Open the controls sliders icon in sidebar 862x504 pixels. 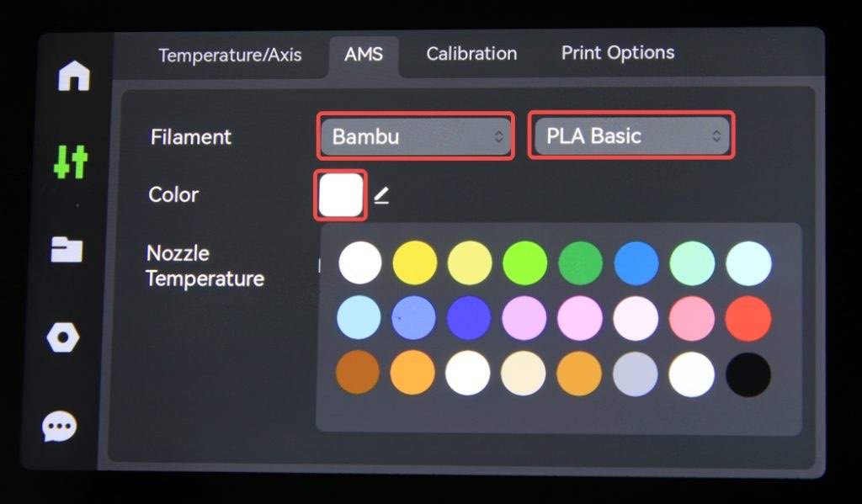71,161
